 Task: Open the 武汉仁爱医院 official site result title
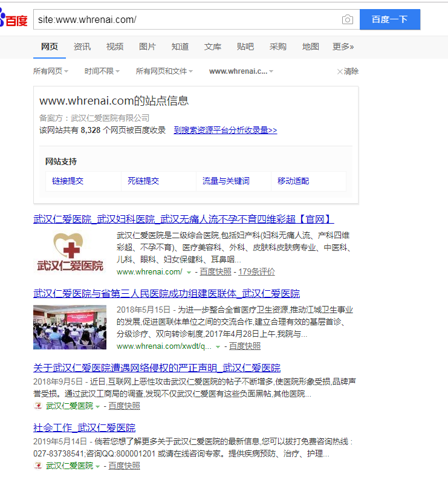click(x=183, y=219)
